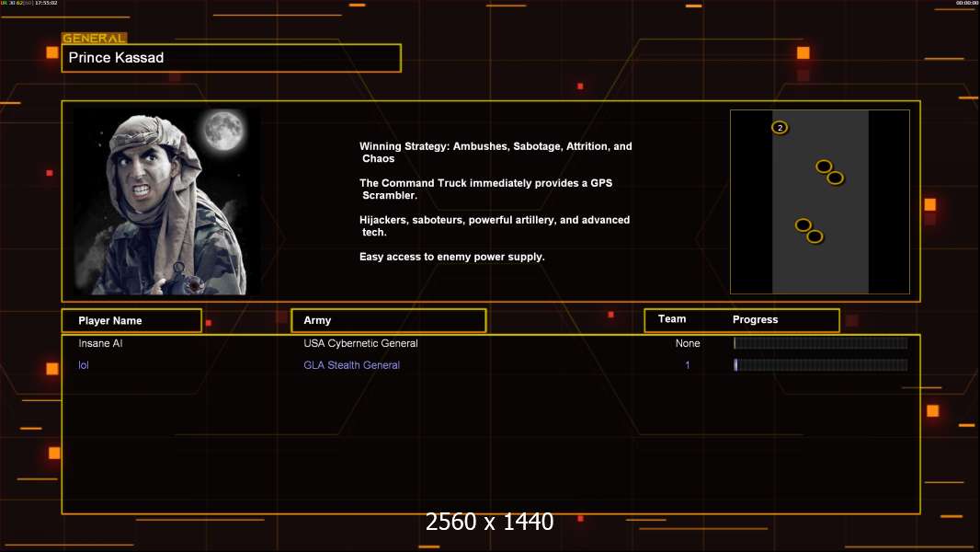
Task: Click the Player Name column header
Action: tap(131, 321)
